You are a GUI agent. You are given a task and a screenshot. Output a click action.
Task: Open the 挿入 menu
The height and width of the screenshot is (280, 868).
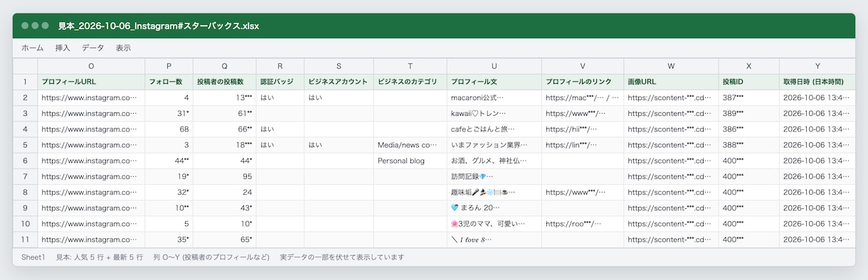tap(63, 48)
